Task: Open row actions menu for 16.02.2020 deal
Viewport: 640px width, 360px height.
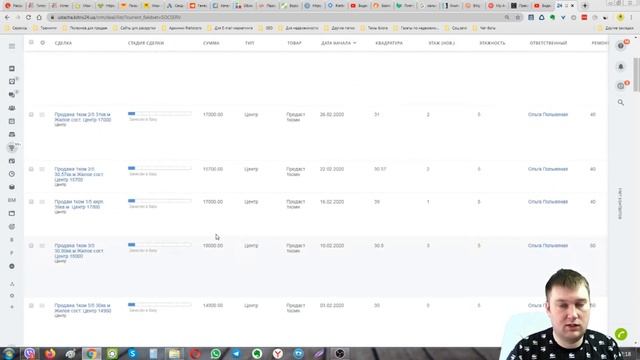Action: (42, 202)
